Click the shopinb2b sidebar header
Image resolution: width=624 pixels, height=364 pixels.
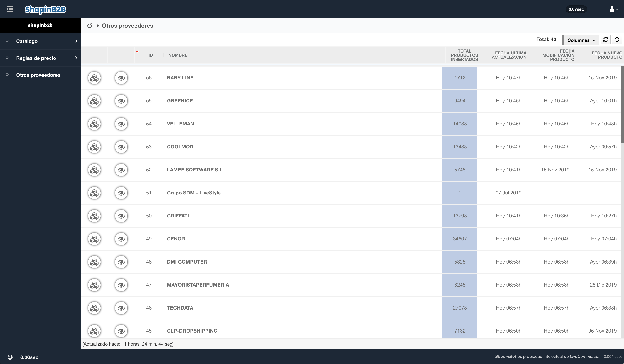click(40, 25)
